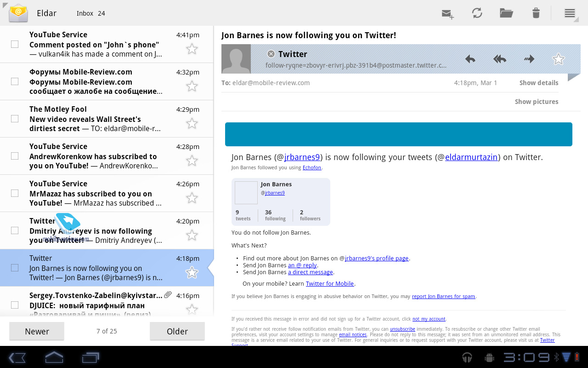The image size is (588, 368).
Task: Report Jon Barnes for spam
Action: [443, 297]
